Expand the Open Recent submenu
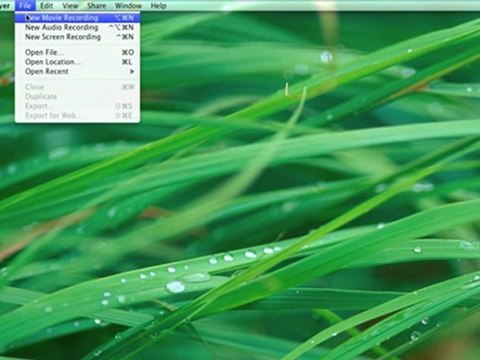 tap(77, 71)
